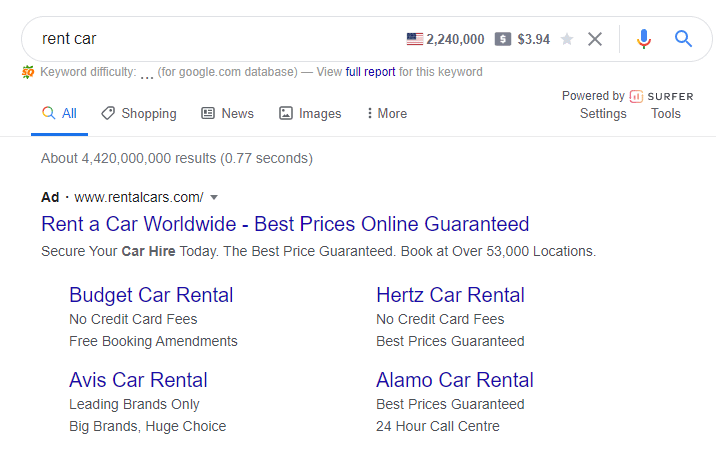Click the 24 Hour Call Centre text
Image resolution: width=716 pixels, height=450 pixels.
point(437,426)
